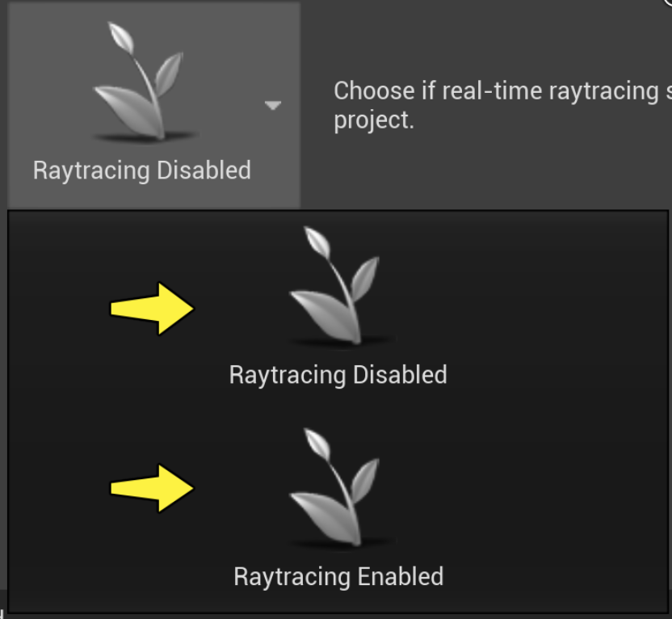Select the plant icon above 'Raytracing Enabled'
This screenshot has height=619, width=672.
[x=340, y=488]
